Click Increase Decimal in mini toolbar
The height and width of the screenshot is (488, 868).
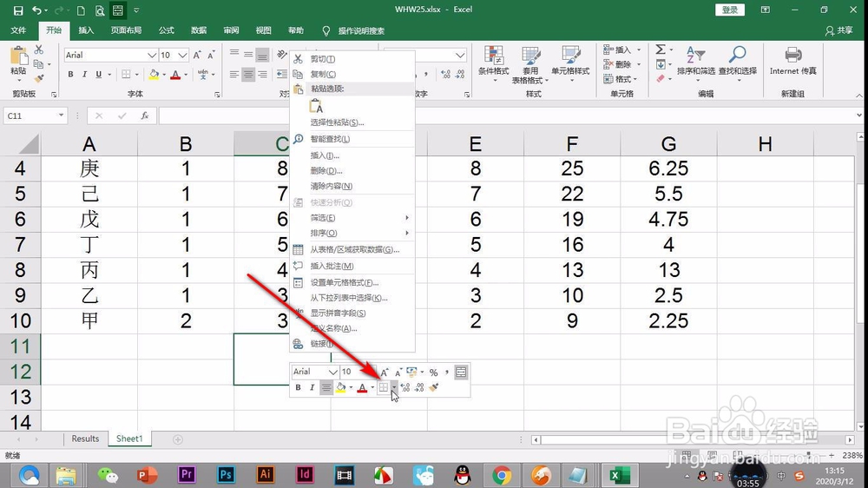click(405, 388)
